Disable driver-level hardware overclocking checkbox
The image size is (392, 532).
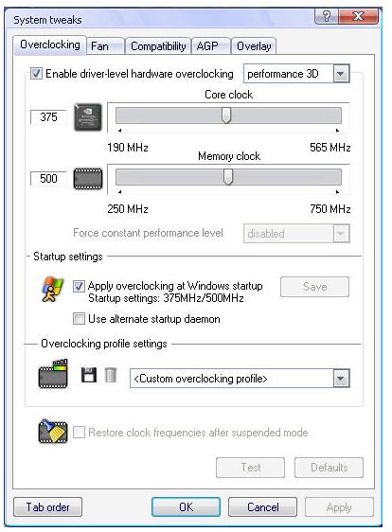click(x=36, y=74)
